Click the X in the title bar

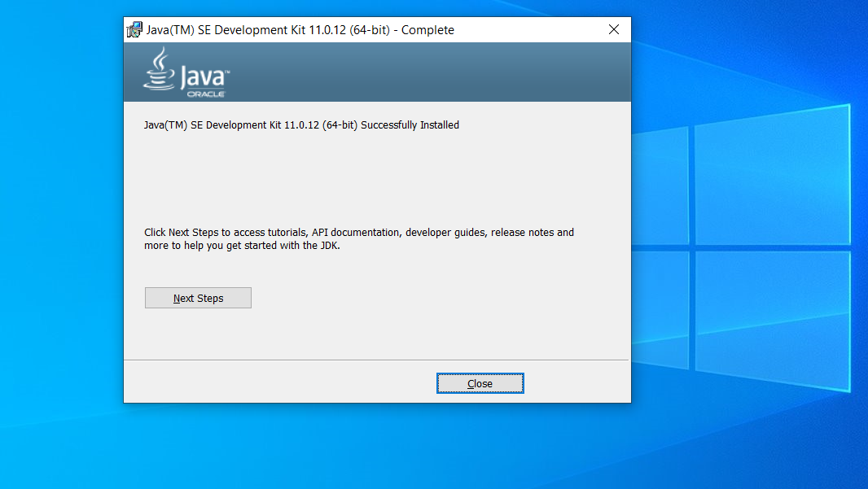click(613, 30)
